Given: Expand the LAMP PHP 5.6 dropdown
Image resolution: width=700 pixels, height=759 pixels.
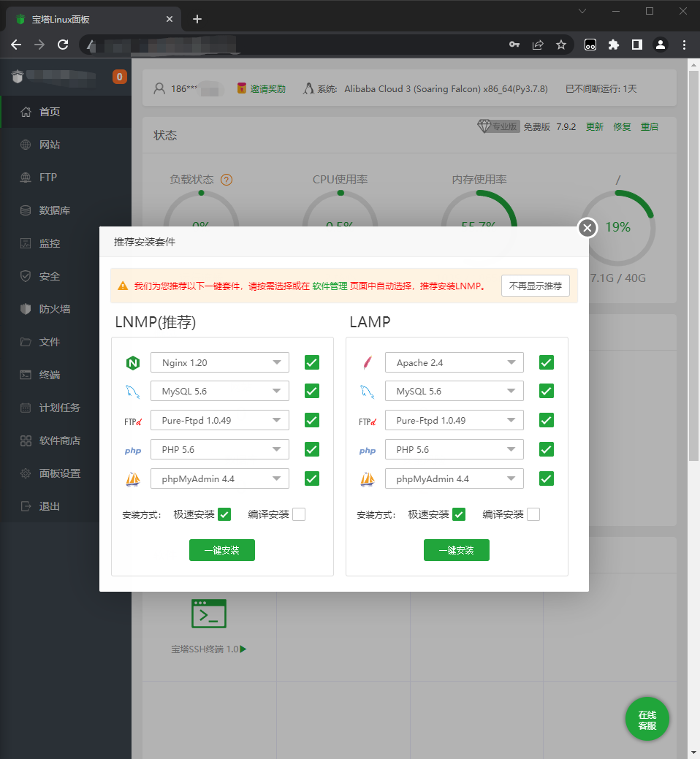Looking at the screenshot, I should point(454,450).
